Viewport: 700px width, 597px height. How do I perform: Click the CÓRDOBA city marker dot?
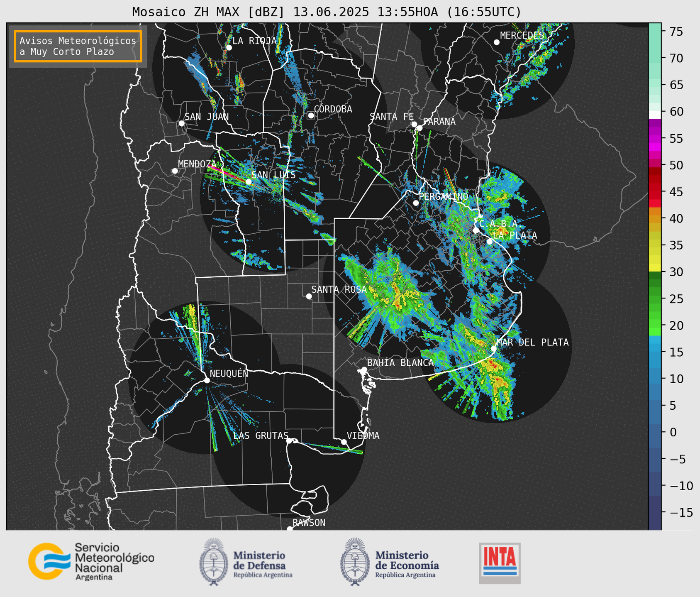[311, 115]
